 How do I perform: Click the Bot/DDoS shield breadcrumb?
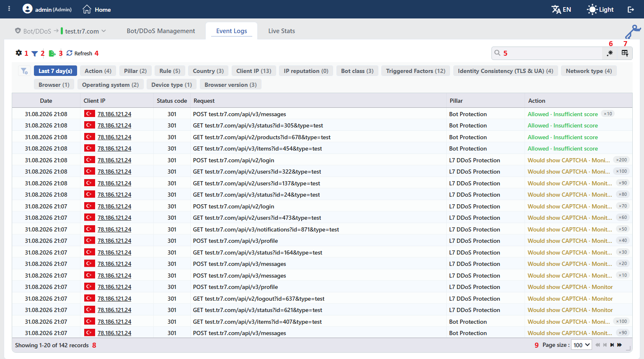click(33, 31)
